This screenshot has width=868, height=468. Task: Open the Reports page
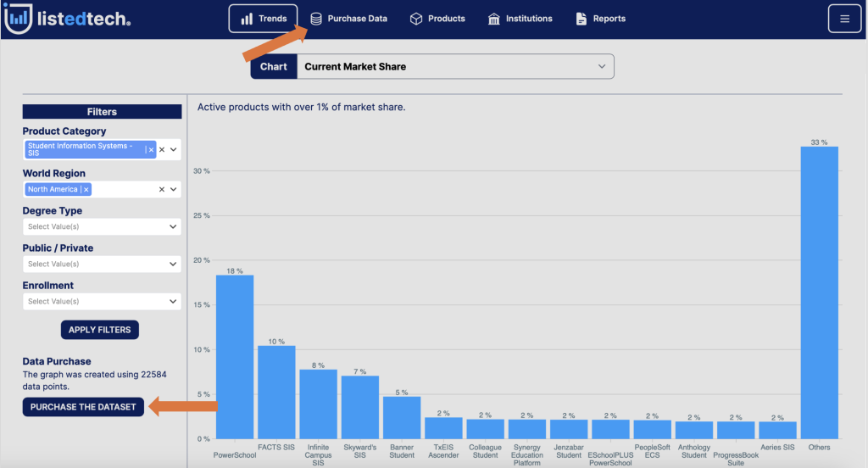(x=601, y=19)
